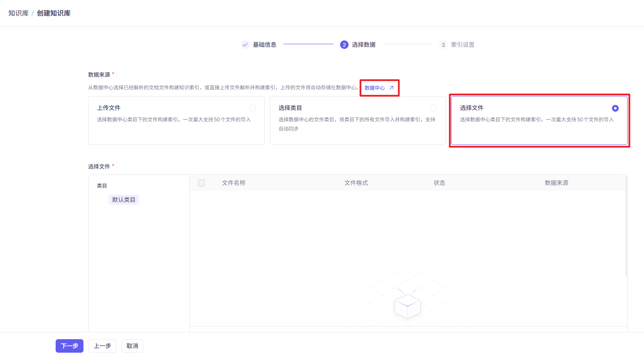This screenshot has width=644, height=359.
Task: Cancel creation with the 取消 button
Action: (x=132, y=346)
